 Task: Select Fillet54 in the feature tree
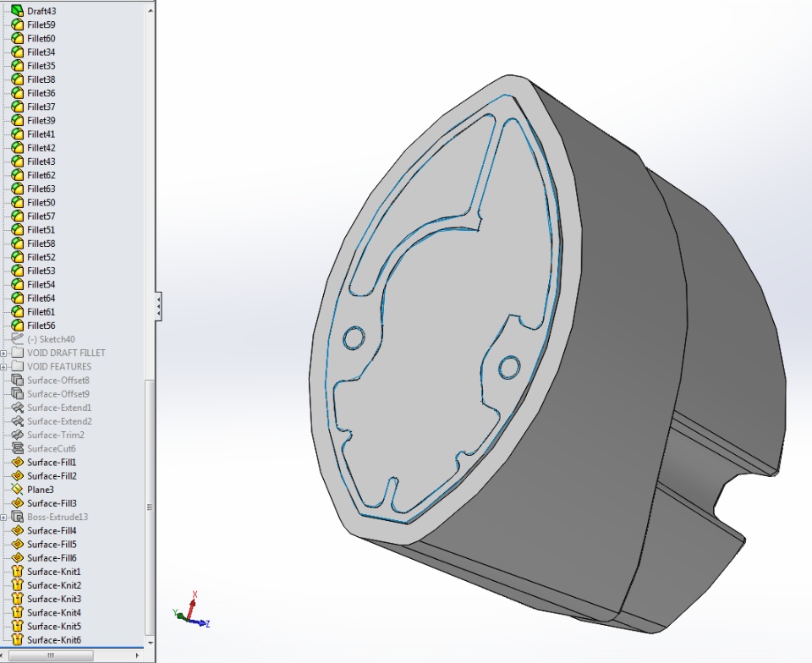41,285
